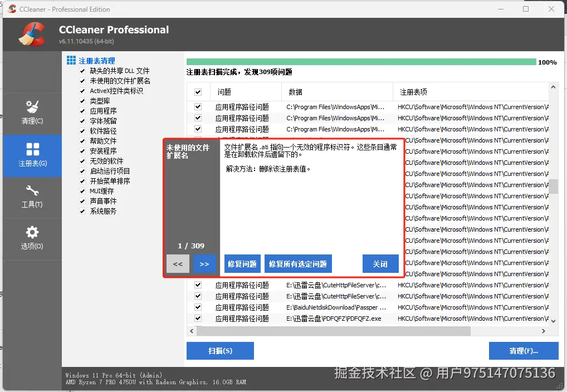Toggle the 无效的软件 checkbox
This screenshot has height=392, width=567.
point(82,161)
